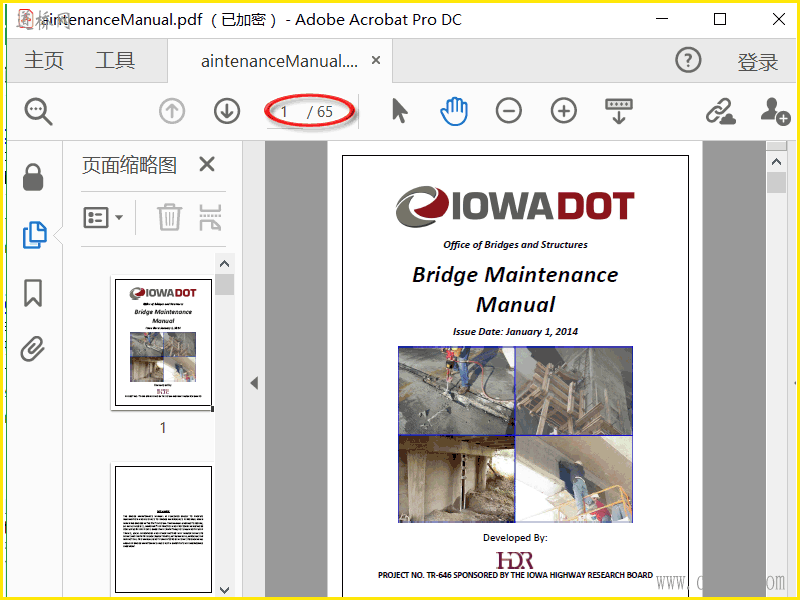Maximize the Acrobat window
Image resolution: width=800 pixels, height=600 pixels.
[720, 19]
